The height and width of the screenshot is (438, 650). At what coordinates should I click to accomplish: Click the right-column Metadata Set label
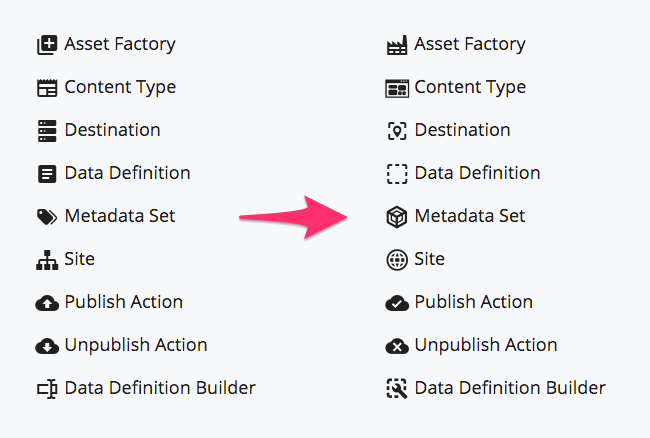click(x=470, y=216)
